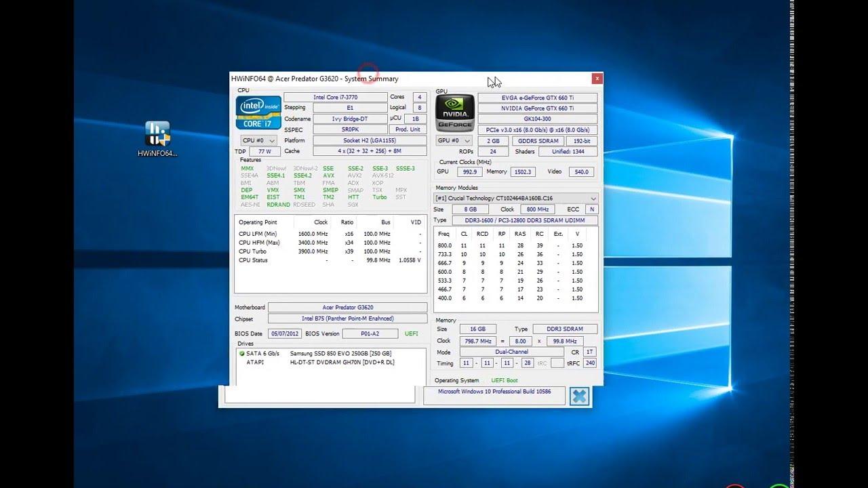Click the ECC indicator showing N
This screenshot has height=488, width=868.
tap(591, 209)
